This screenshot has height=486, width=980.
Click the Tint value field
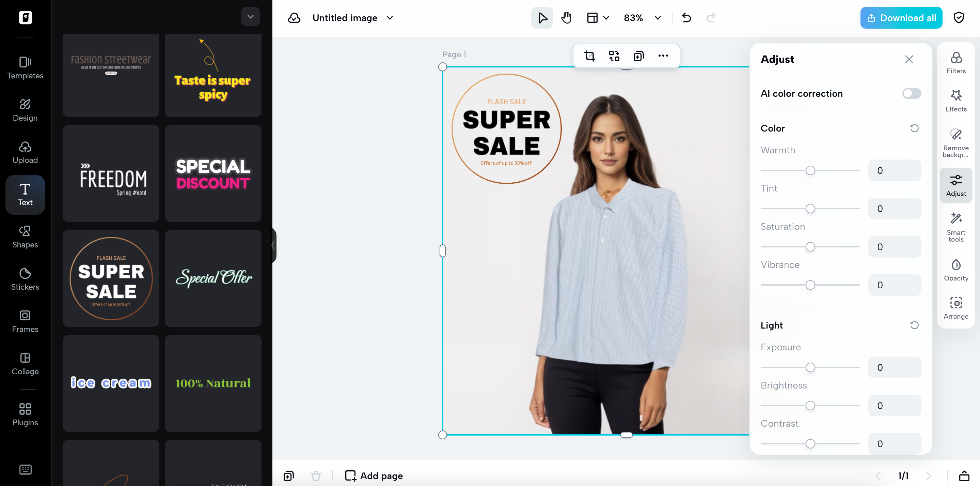895,209
